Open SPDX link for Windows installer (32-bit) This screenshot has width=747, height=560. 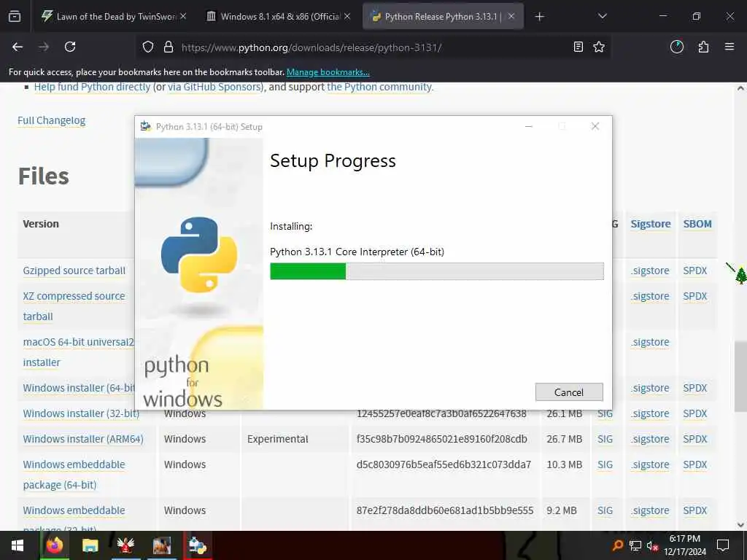click(695, 413)
